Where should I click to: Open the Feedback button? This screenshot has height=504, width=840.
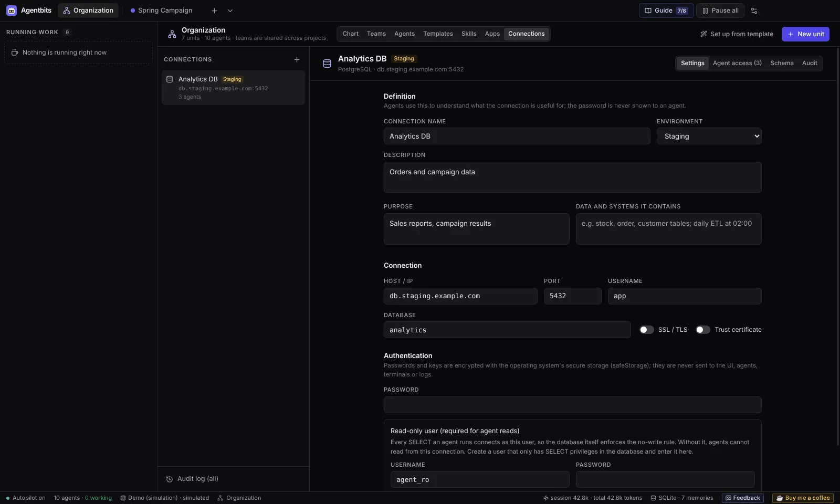[x=743, y=498]
